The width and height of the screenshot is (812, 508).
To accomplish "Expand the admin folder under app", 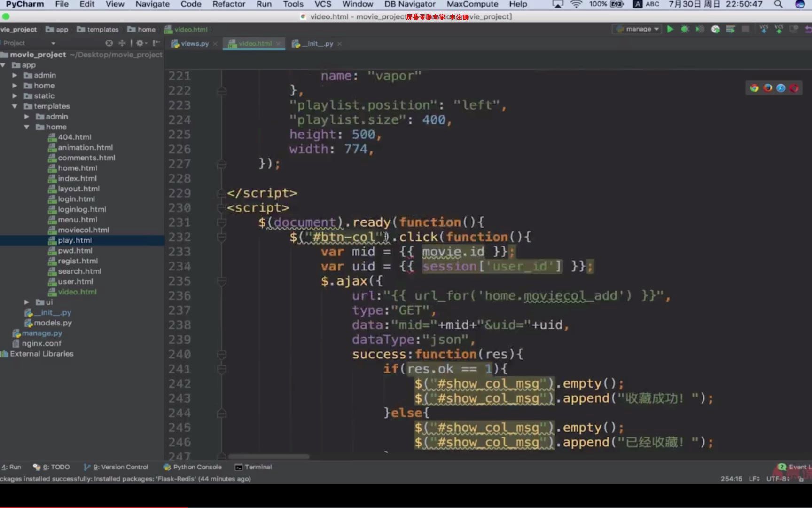I will pos(15,75).
